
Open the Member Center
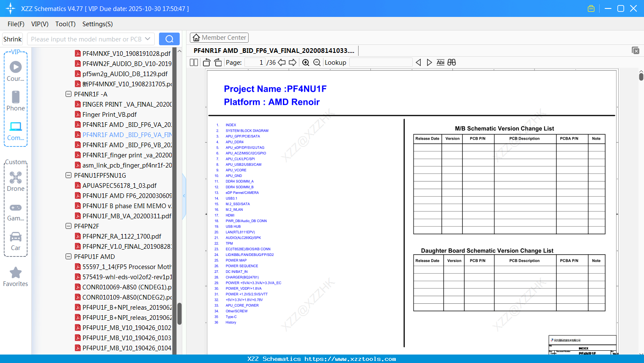(219, 38)
